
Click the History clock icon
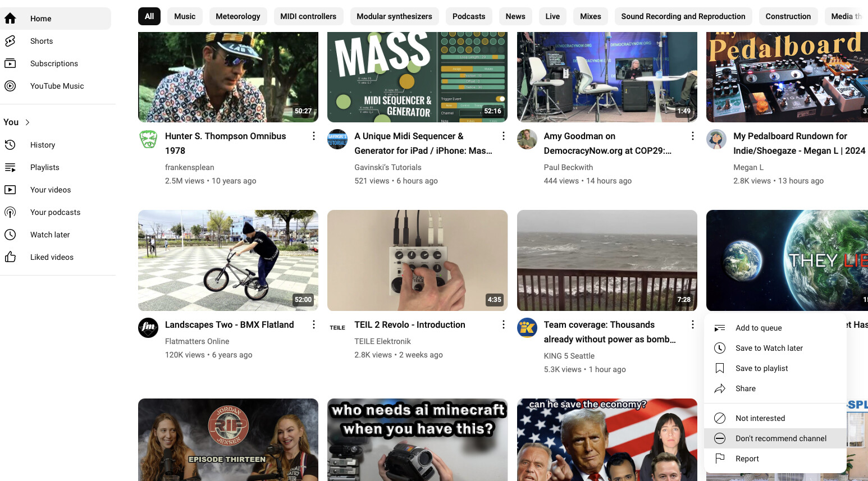[10, 145]
